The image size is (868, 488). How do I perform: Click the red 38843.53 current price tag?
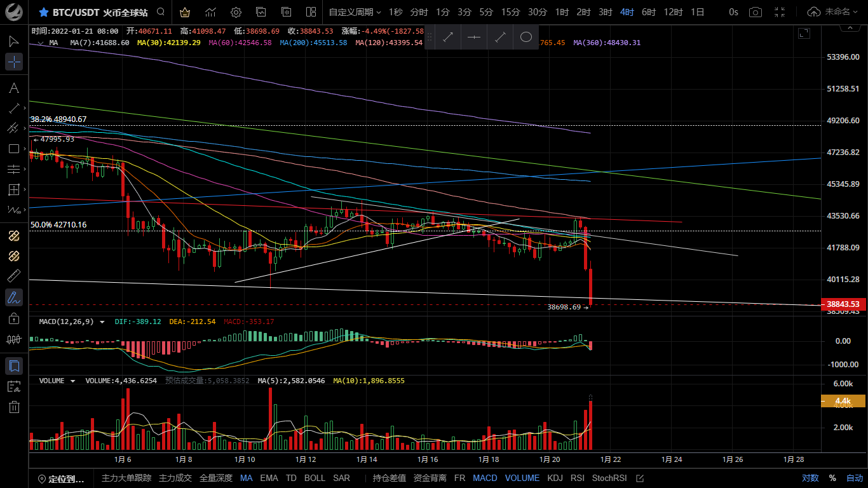(843, 304)
